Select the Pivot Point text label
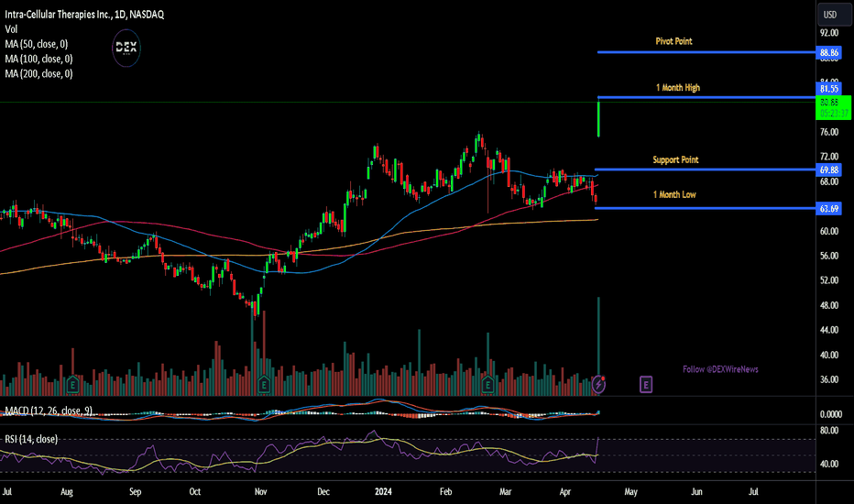This screenshot has width=854, height=504. (673, 41)
